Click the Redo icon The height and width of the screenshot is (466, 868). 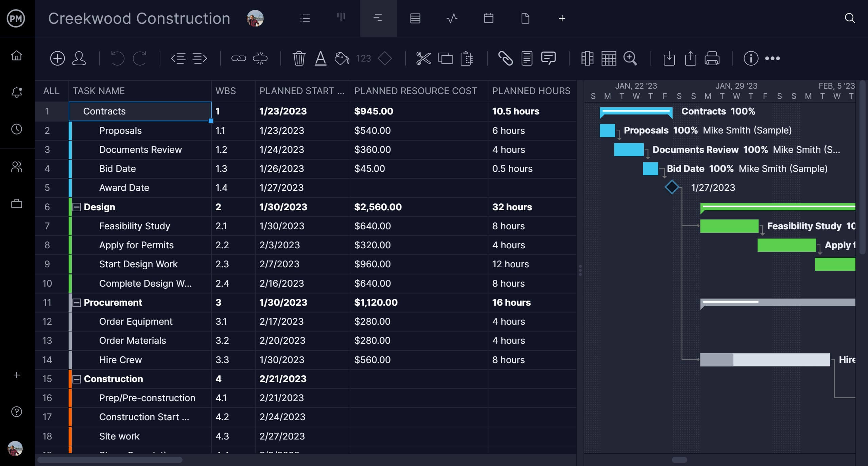tap(139, 57)
